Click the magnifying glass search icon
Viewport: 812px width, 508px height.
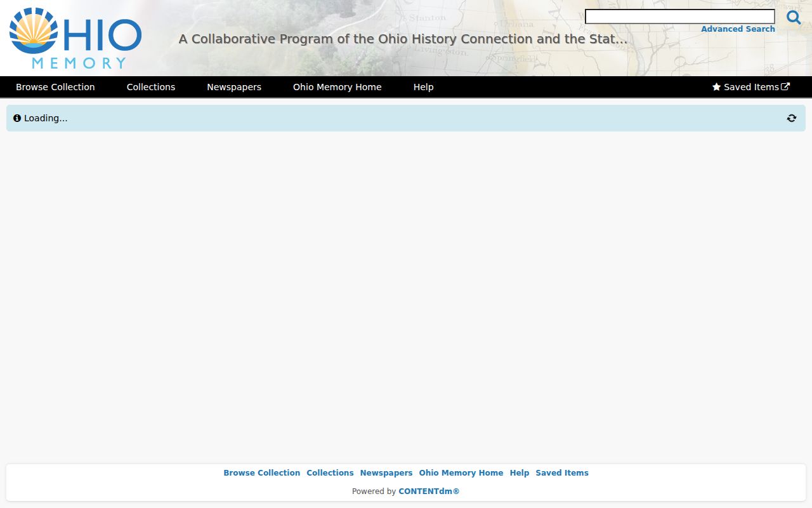794,17
